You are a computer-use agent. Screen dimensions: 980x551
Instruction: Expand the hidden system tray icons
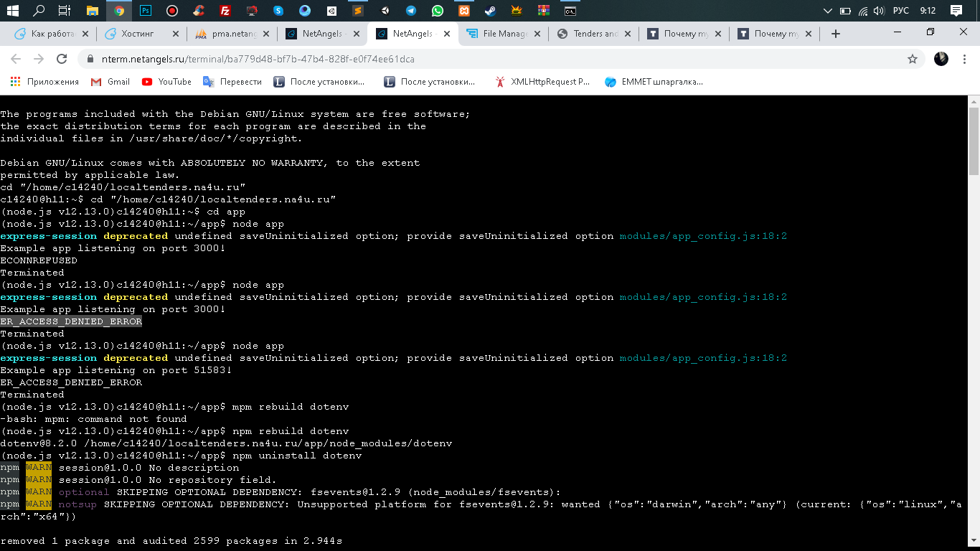[x=828, y=11]
